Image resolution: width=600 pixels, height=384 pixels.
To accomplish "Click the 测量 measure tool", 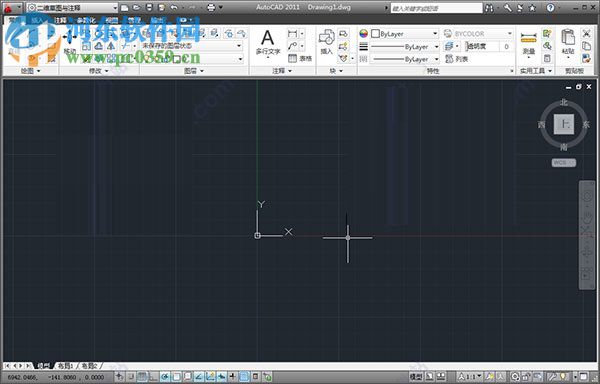I will point(528,43).
